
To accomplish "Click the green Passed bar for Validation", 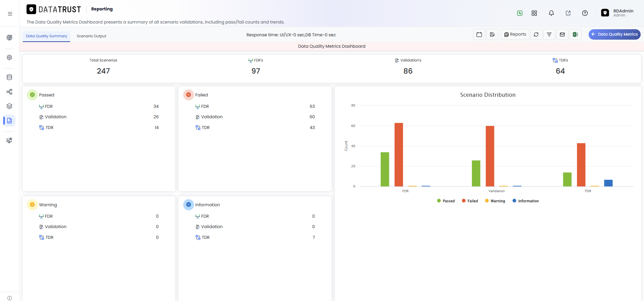I will coord(476,173).
